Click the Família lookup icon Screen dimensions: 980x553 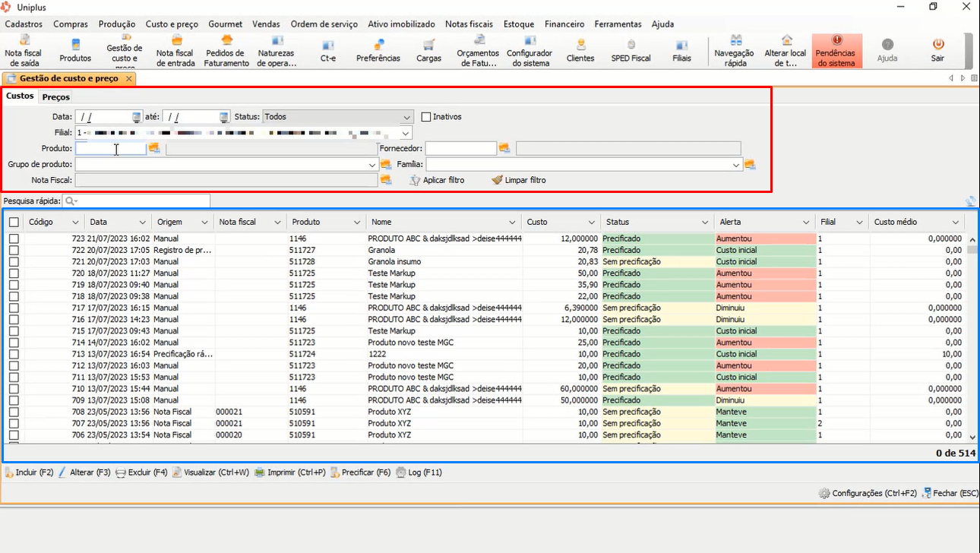(750, 164)
